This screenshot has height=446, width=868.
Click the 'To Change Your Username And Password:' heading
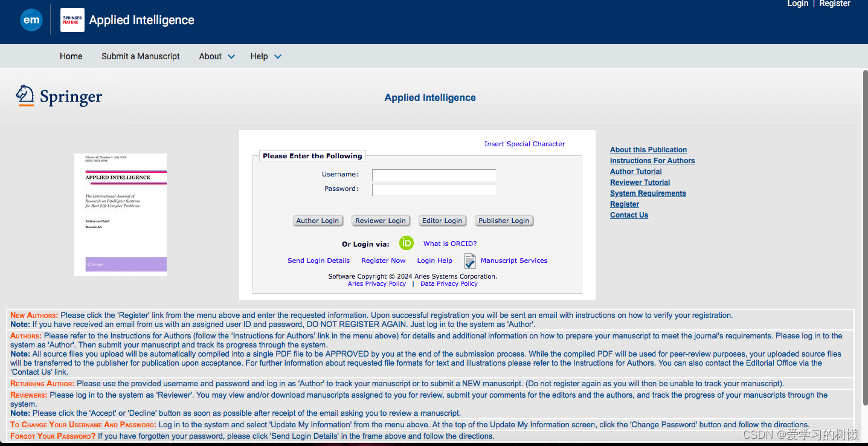click(83, 425)
